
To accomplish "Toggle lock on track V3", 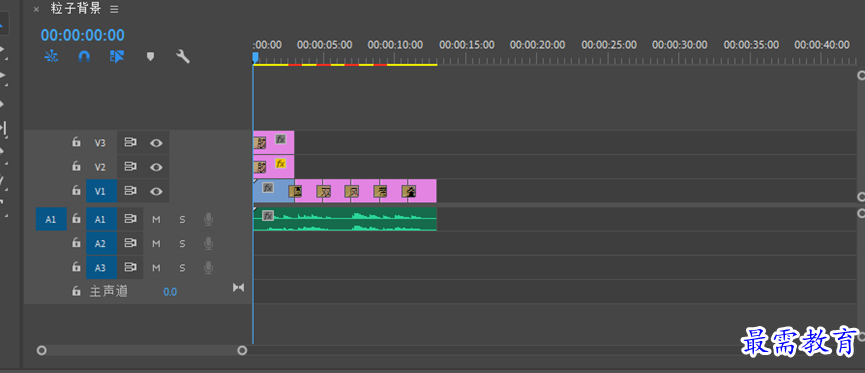I will pyautogui.click(x=76, y=142).
